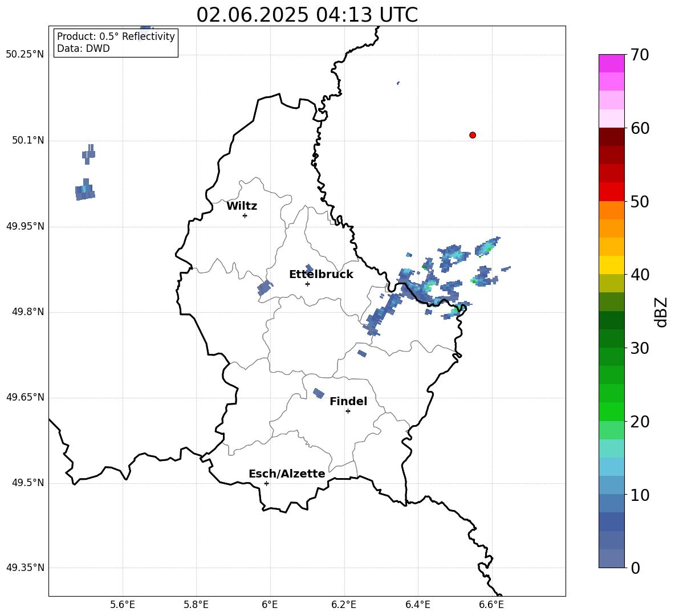Click the 5.6°E longitude label

click(x=123, y=605)
